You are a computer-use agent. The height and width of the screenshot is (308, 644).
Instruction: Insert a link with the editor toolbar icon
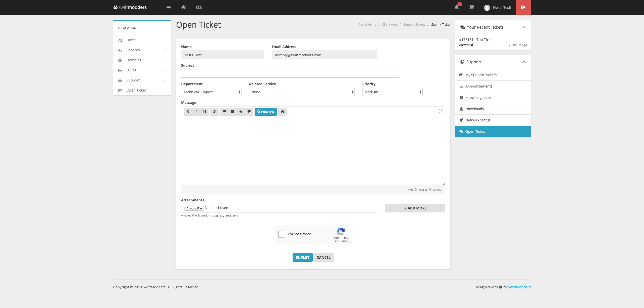click(x=214, y=112)
